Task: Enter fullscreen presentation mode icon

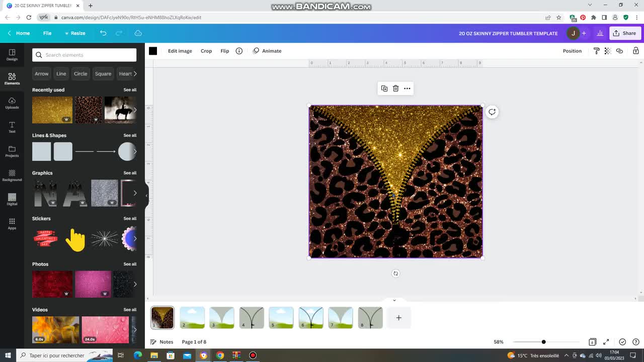Action: click(x=606, y=342)
